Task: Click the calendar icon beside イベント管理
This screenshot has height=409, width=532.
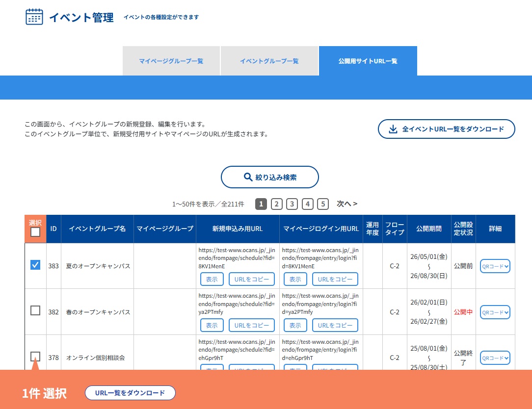Action: click(x=34, y=17)
